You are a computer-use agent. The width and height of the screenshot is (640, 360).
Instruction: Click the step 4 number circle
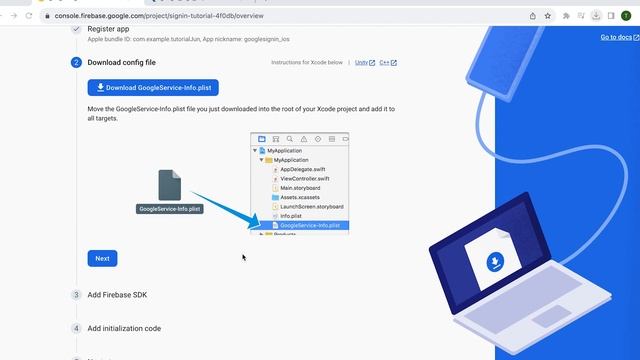pyautogui.click(x=76, y=328)
